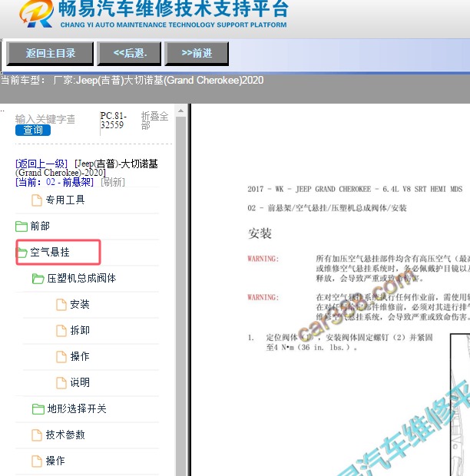The image size is (470, 476).
Task: Click the [Jeep(吉普)-大切诺基 path text
Action: (116, 164)
